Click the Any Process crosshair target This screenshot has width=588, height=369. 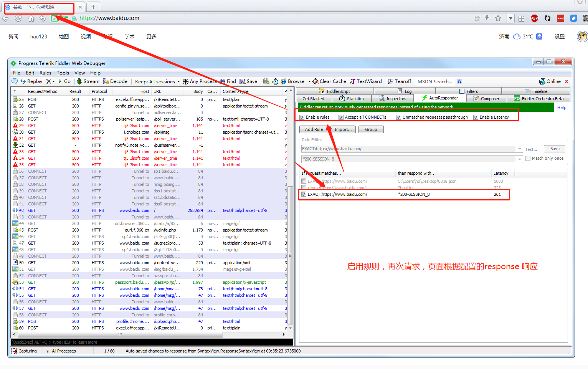click(x=200, y=81)
